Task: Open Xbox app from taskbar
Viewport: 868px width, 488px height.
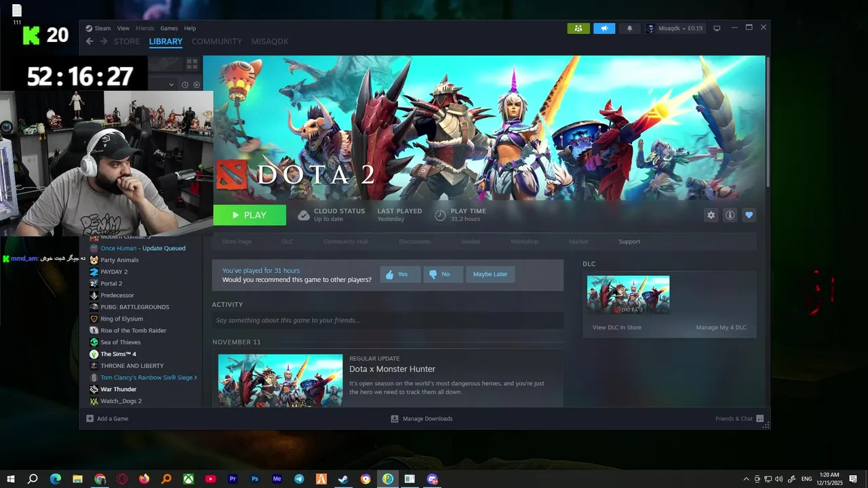Action: [x=189, y=479]
